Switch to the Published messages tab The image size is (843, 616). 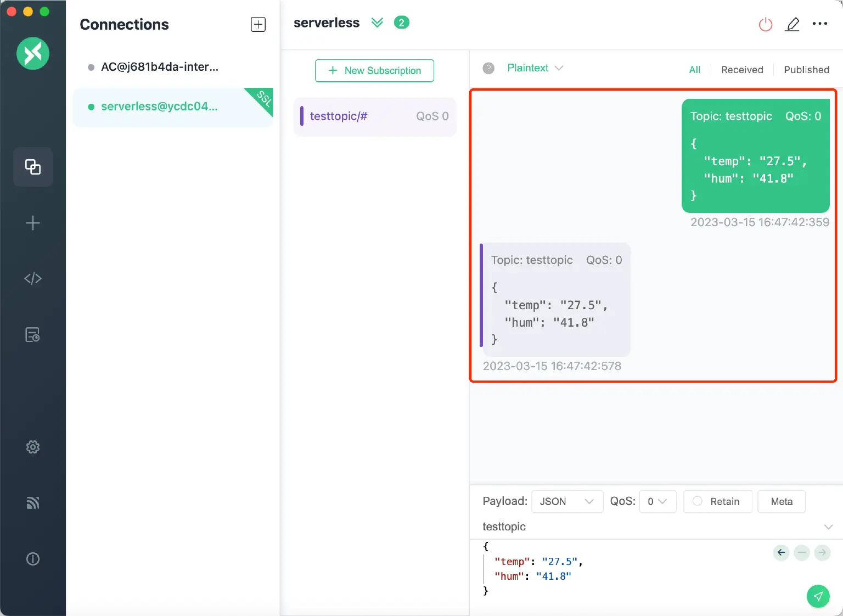click(806, 70)
